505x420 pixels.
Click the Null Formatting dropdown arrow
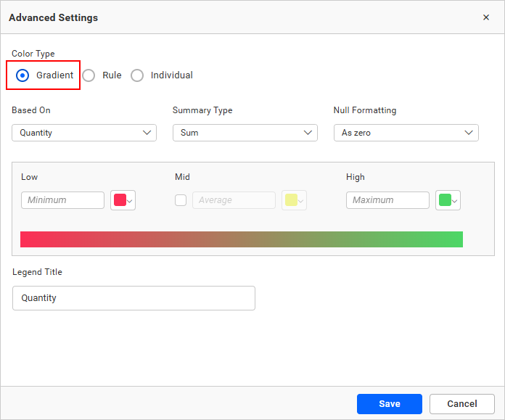pyautogui.click(x=469, y=133)
